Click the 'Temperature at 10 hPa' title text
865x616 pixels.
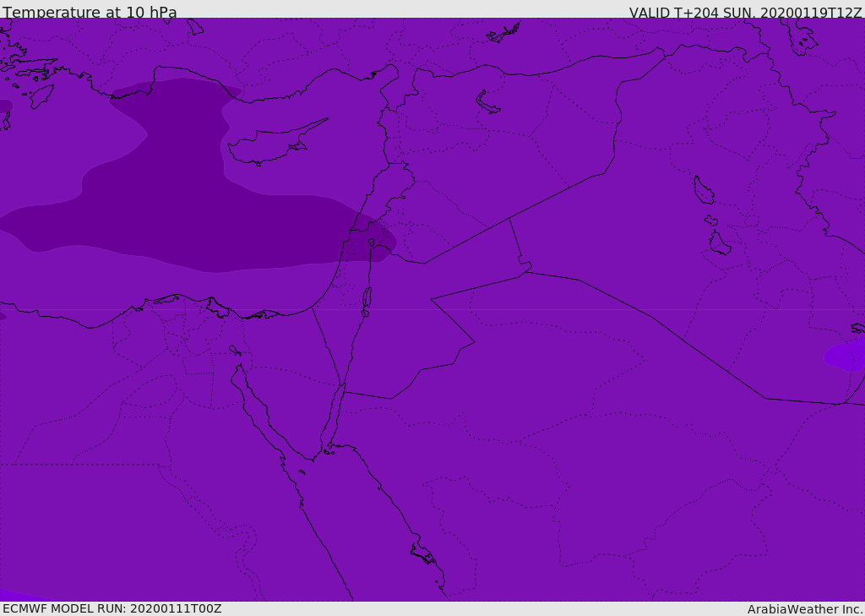pos(90,12)
